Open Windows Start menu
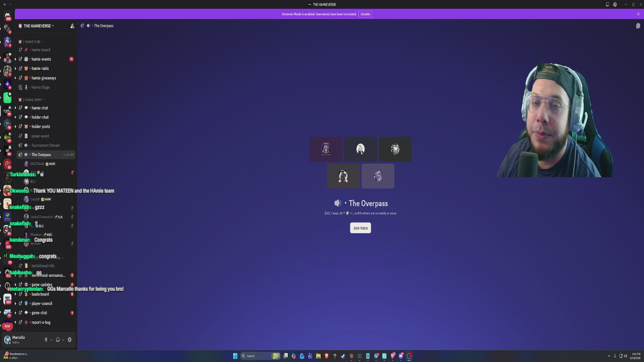 coord(235,356)
